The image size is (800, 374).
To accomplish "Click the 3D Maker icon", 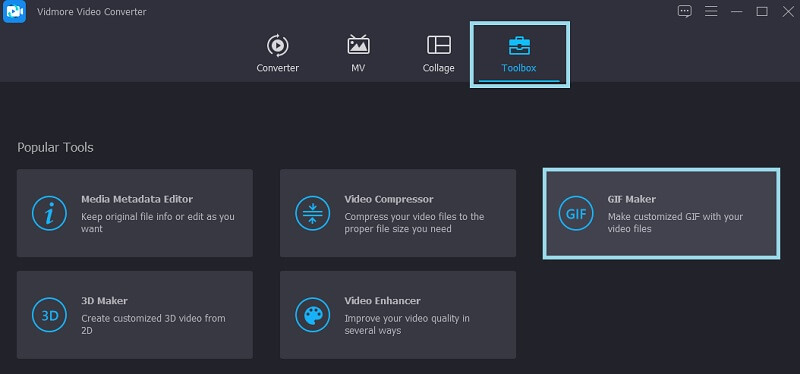I will [49, 315].
